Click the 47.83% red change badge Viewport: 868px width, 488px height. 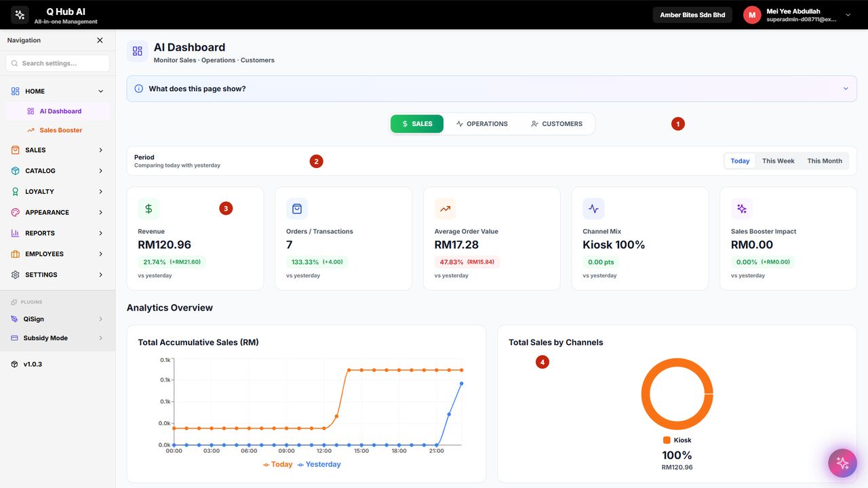pos(467,262)
